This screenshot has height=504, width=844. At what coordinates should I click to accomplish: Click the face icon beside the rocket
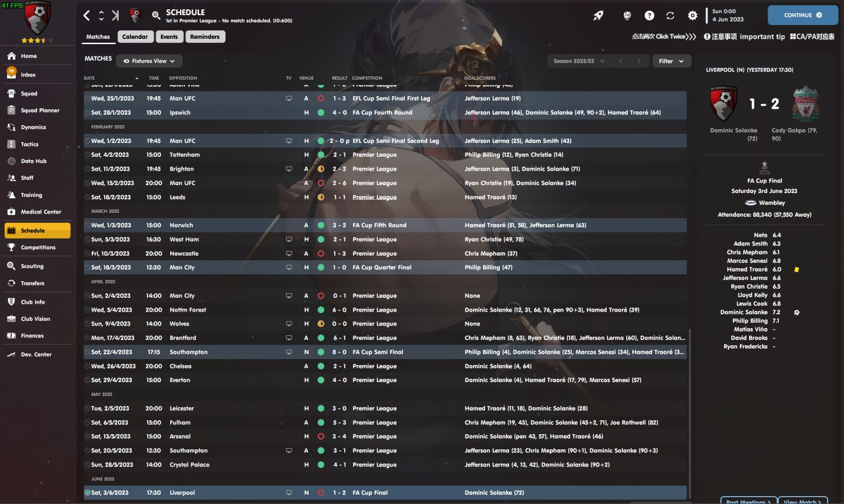click(628, 15)
